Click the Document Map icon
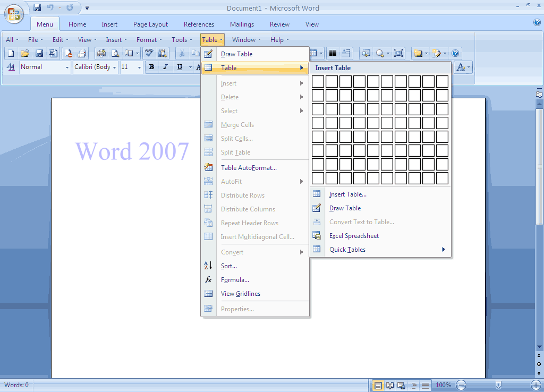The image size is (544, 392). click(x=365, y=53)
